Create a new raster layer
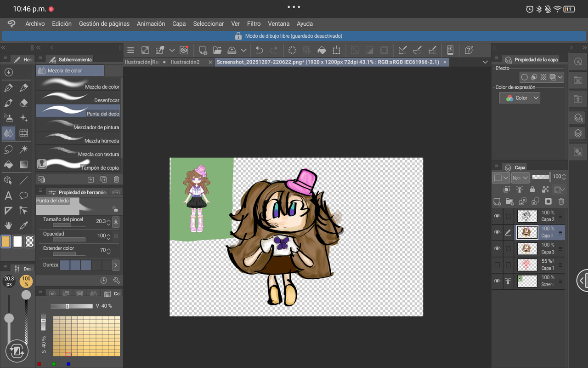 tap(497, 201)
